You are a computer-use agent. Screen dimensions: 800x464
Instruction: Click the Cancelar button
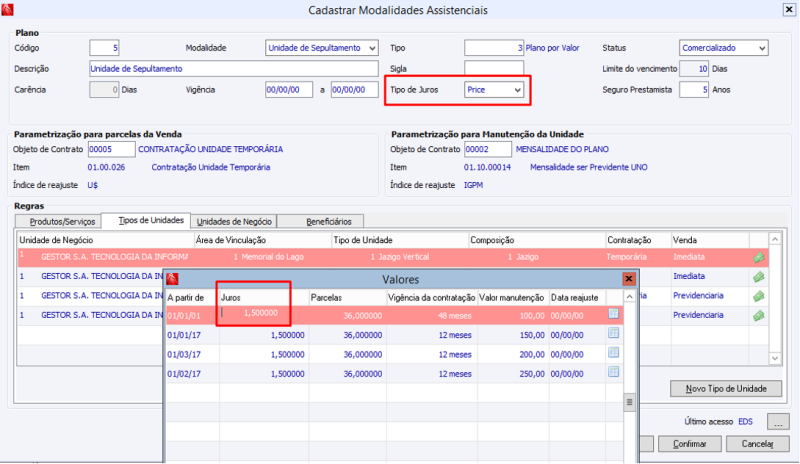click(x=756, y=443)
